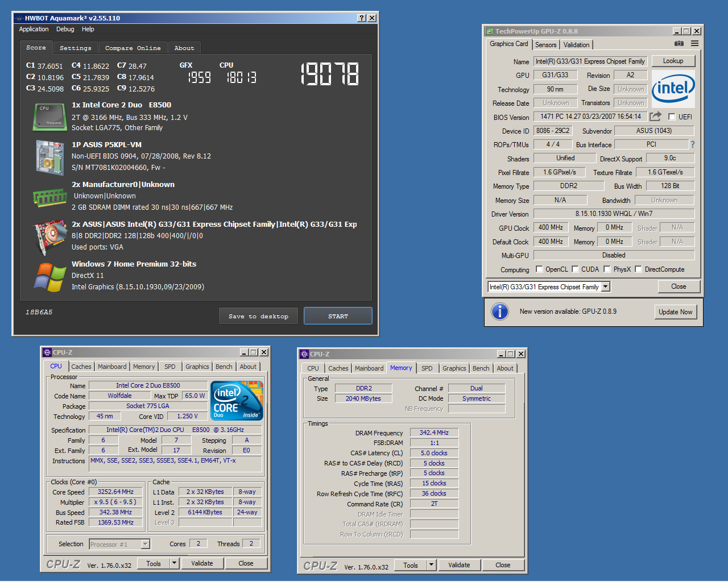Click the blue info icon in update bar
The width and height of the screenshot is (728, 582).
pyautogui.click(x=500, y=311)
